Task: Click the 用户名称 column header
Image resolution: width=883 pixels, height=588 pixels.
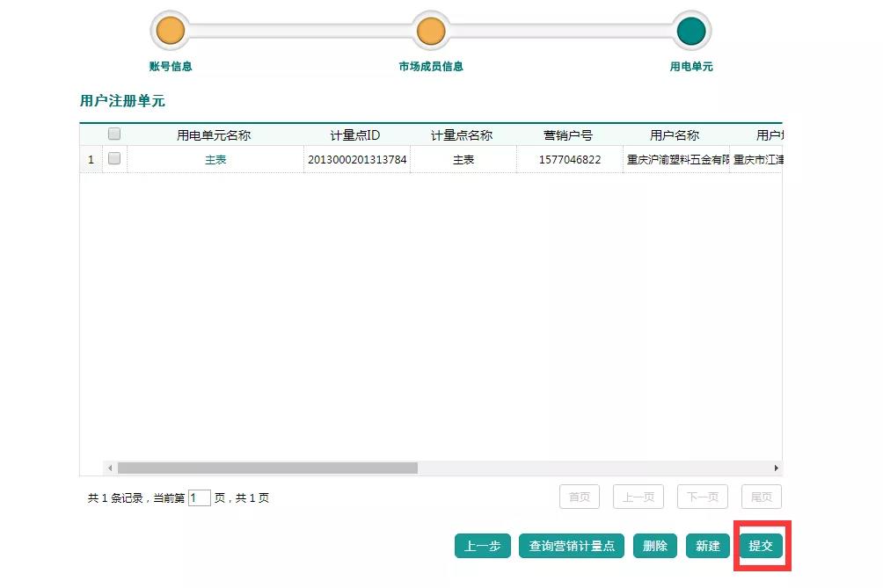Action: point(675,135)
